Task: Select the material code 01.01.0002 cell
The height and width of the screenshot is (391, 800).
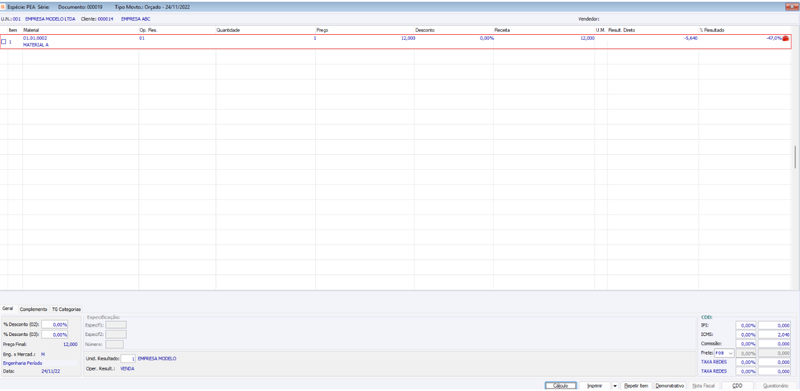Action: pos(35,38)
